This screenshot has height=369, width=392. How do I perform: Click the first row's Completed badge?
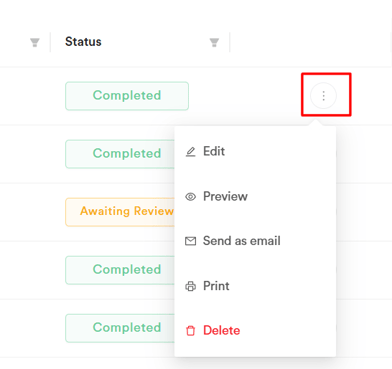coord(127,96)
